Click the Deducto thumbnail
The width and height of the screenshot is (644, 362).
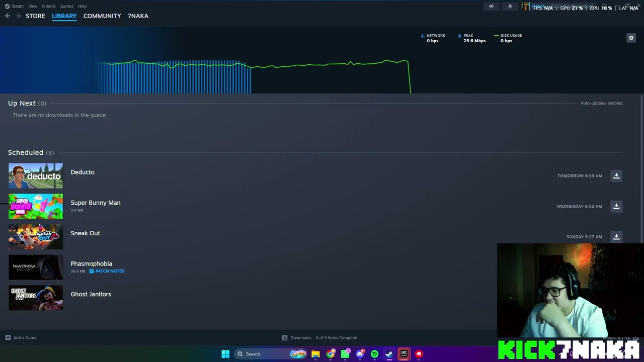(36, 176)
